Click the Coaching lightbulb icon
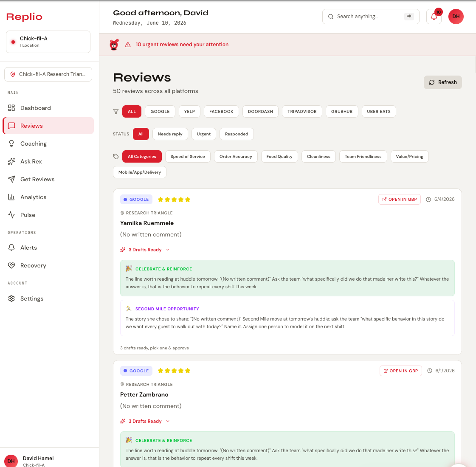 coord(11,144)
